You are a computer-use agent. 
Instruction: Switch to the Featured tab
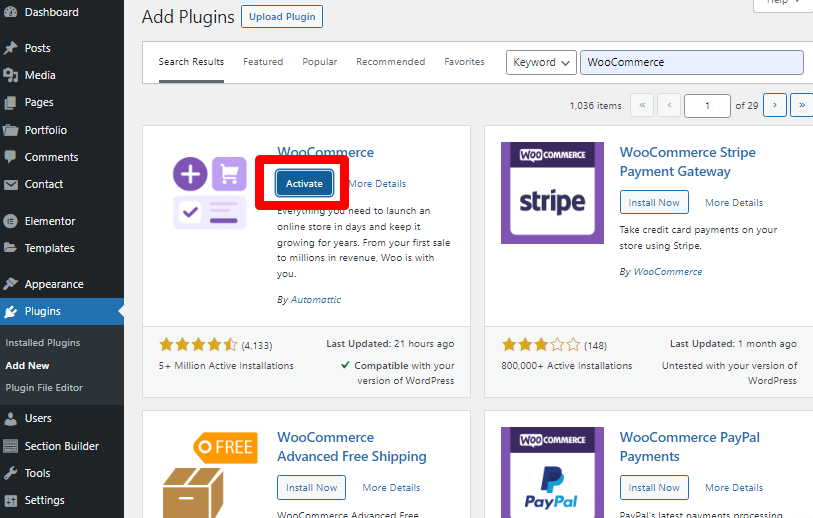tap(263, 62)
